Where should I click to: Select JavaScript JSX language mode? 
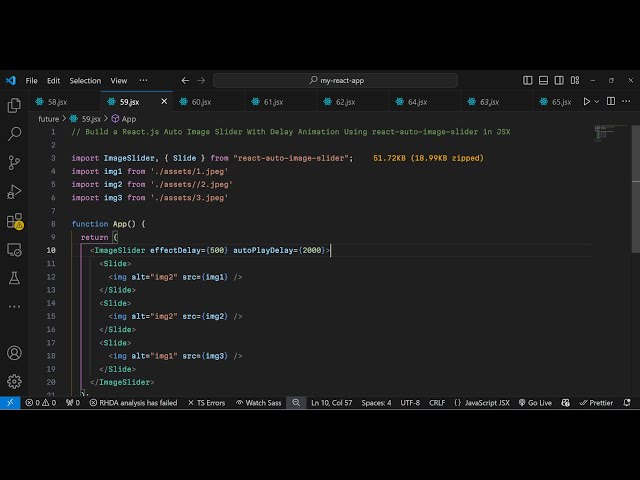(481, 403)
